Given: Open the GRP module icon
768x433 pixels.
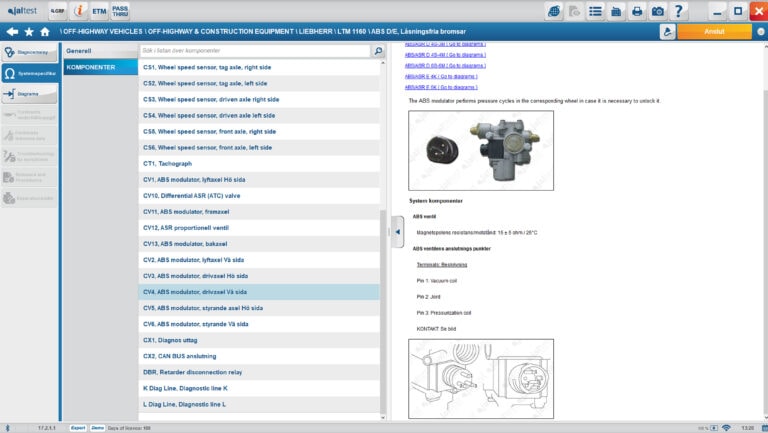Looking at the screenshot, I should [x=58, y=11].
